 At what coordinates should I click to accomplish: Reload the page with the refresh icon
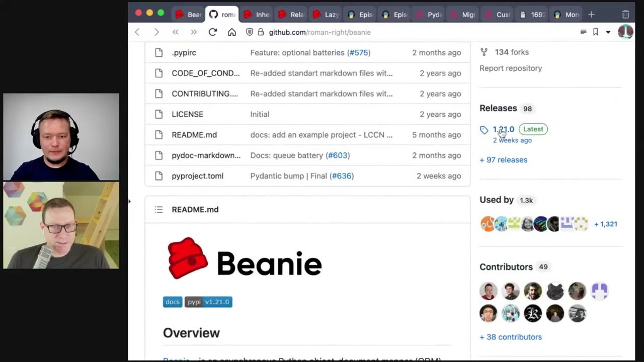click(x=212, y=32)
